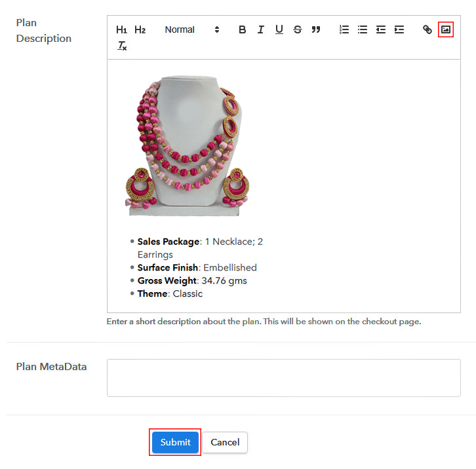
Task: Toggle underline formatting
Action: click(x=279, y=29)
